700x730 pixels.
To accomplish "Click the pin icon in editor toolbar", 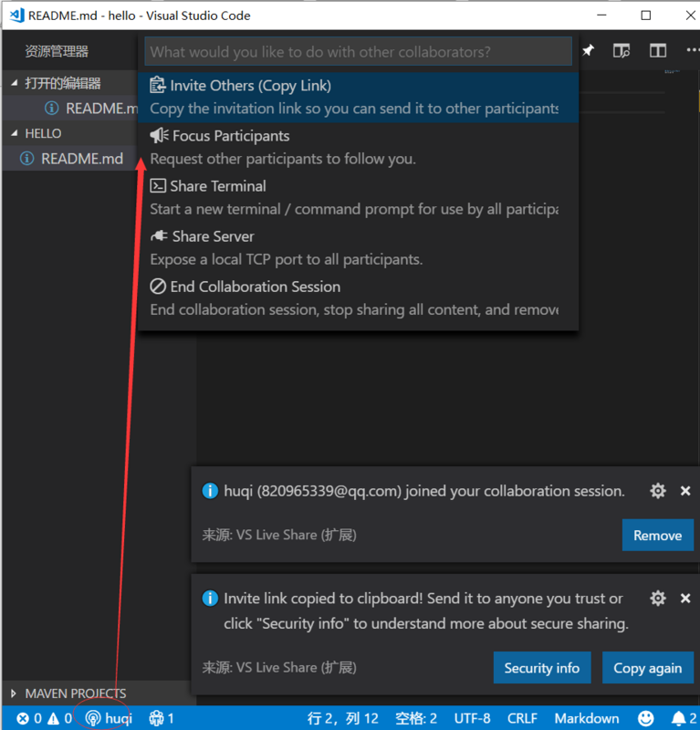I will 589,50.
